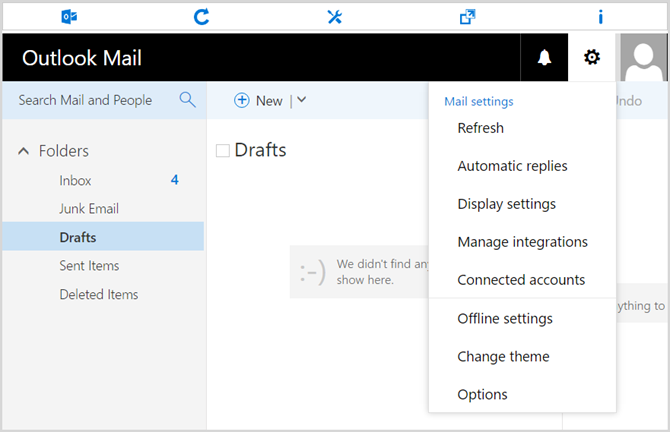Click the Outlook Mail title
The height and width of the screenshot is (432, 670).
pyautogui.click(x=82, y=58)
